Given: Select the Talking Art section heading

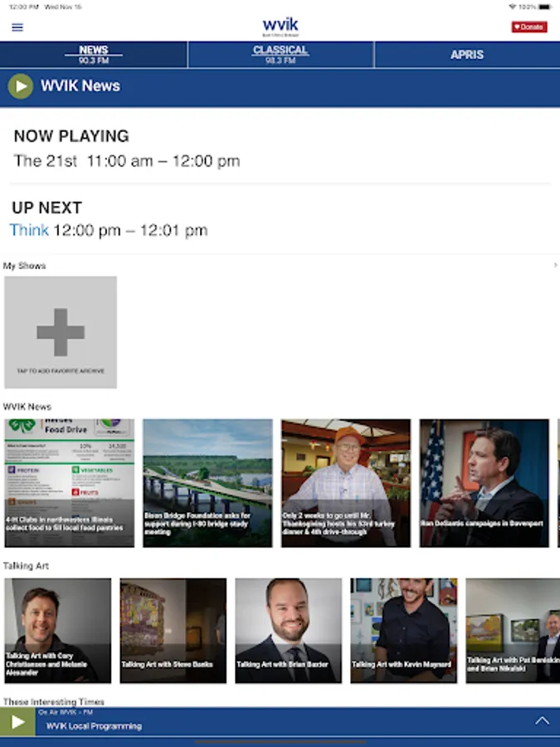Looking at the screenshot, I should (x=26, y=565).
